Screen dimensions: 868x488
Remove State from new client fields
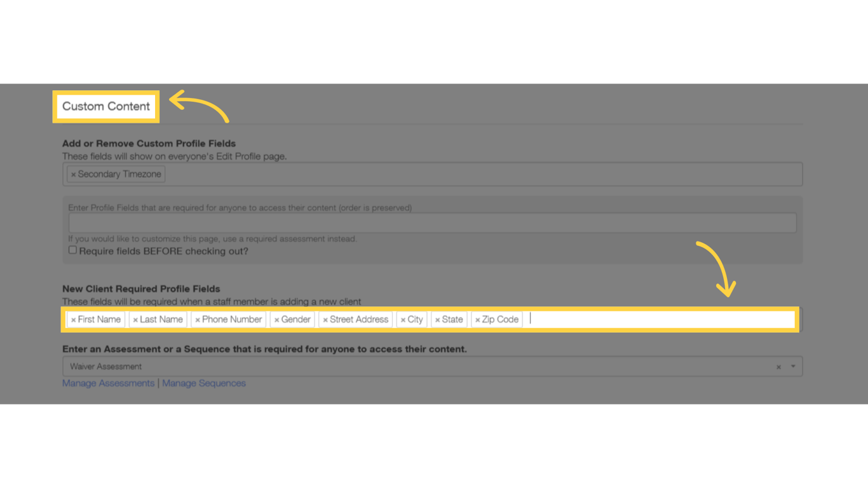(x=437, y=319)
